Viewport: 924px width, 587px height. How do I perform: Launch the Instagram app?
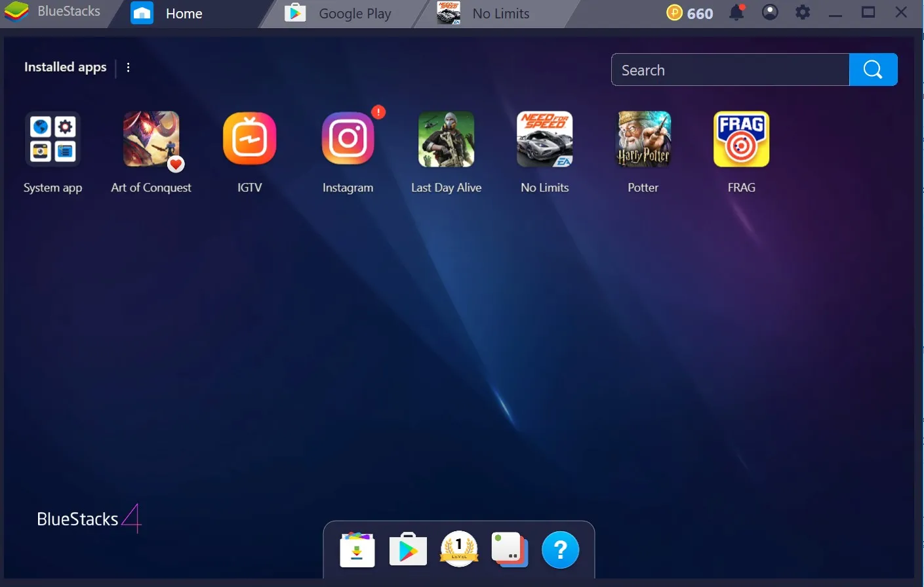[x=348, y=139]
